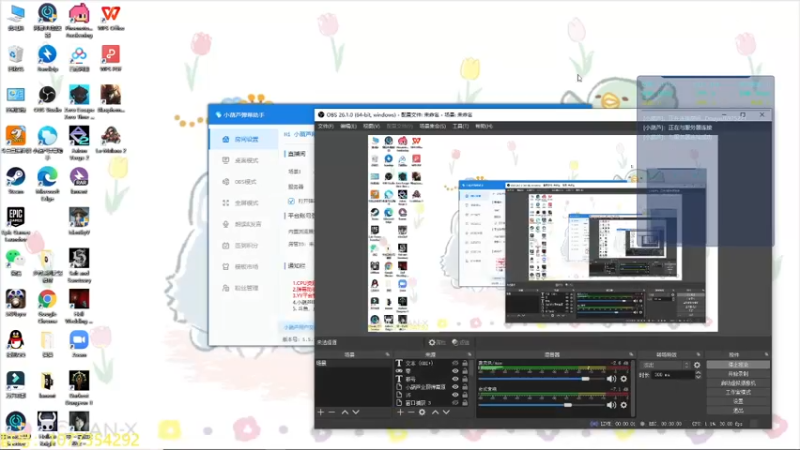Screen dimensions: 800x450
Task: Open transition properties gear in Scene Transitions
Action: [697, 365]
